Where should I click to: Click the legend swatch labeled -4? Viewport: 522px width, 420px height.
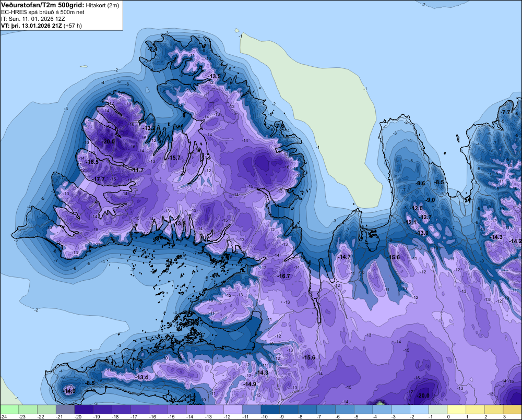click(x=382, y=409)
